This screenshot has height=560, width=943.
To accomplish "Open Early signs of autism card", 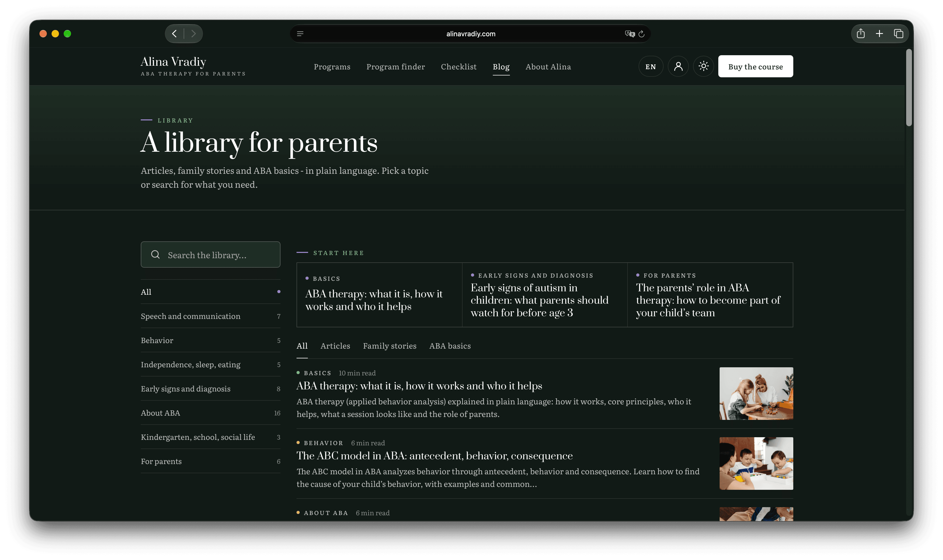I will [545, 295].
